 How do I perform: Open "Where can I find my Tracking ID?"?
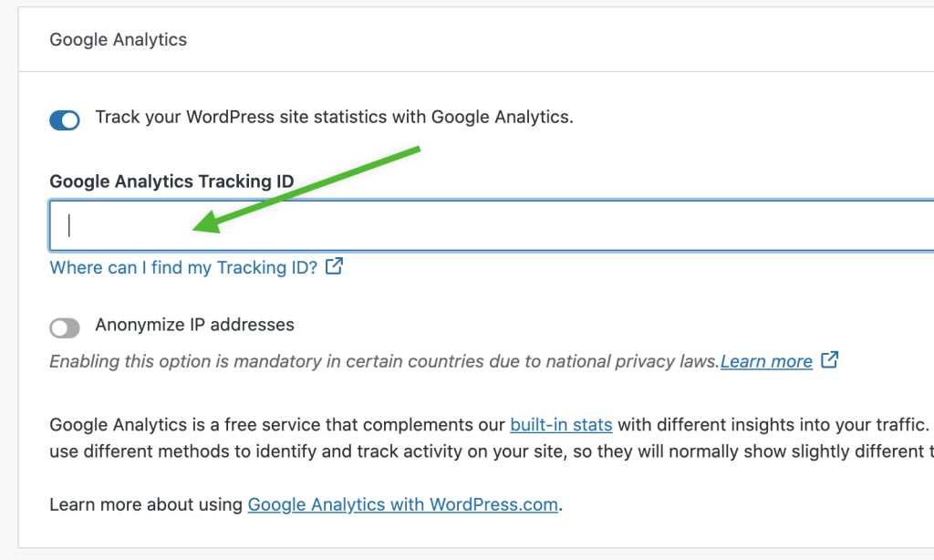click(x=183, y=267)
